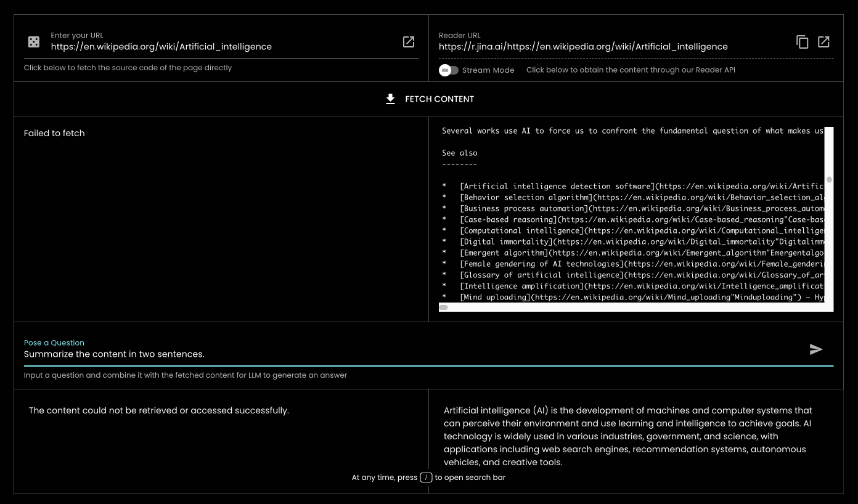Submit the question using the send arrow icon
858x504 pixels.
[x=816, y=349]
